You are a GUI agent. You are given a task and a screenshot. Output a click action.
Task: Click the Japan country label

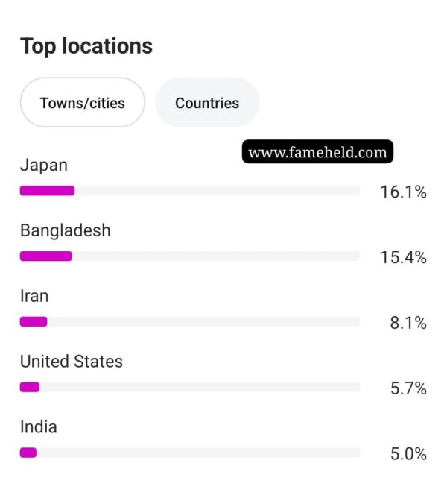(43, 165)
